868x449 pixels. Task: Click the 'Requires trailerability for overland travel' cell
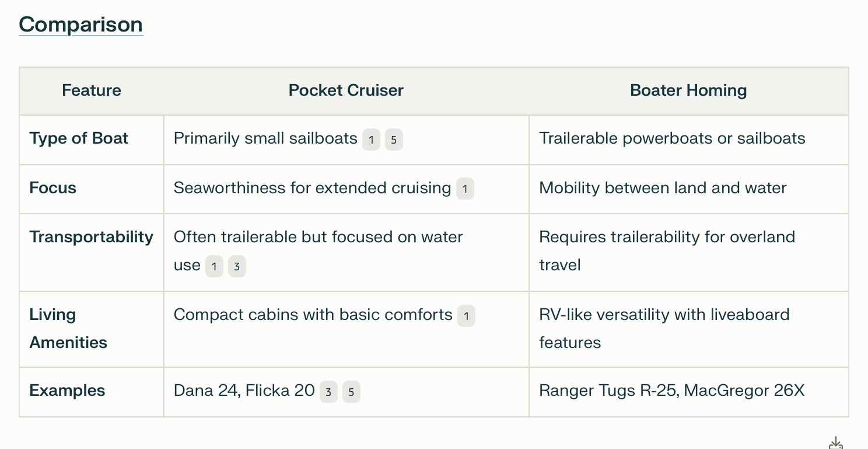(667, 251)
